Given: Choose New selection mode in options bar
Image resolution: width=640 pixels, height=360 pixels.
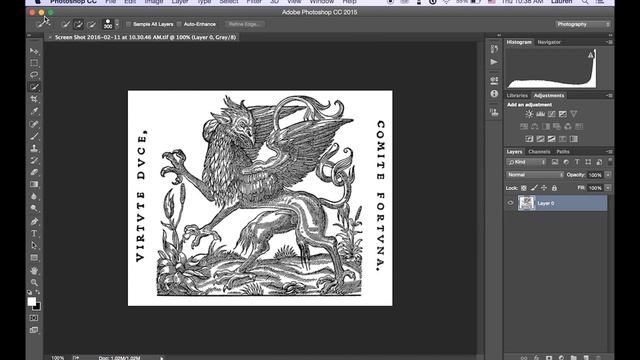Looking at the screenshot, I should [65, 24].
